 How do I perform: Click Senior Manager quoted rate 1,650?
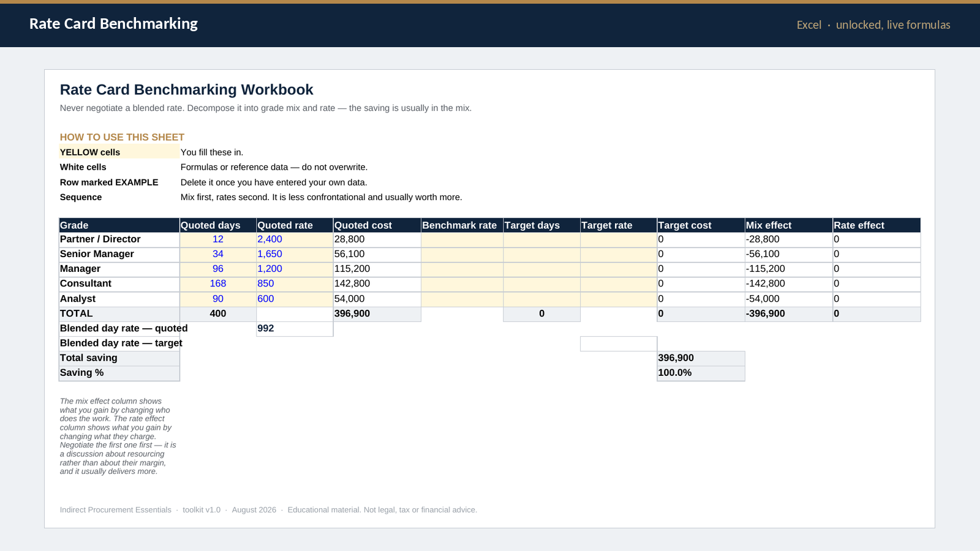click(x=295, y=255)
